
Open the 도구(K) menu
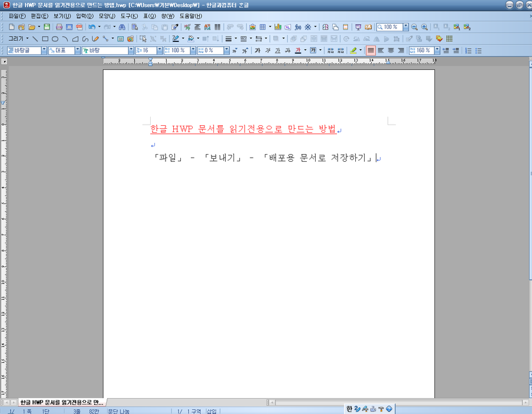click(x=129, y=16)
